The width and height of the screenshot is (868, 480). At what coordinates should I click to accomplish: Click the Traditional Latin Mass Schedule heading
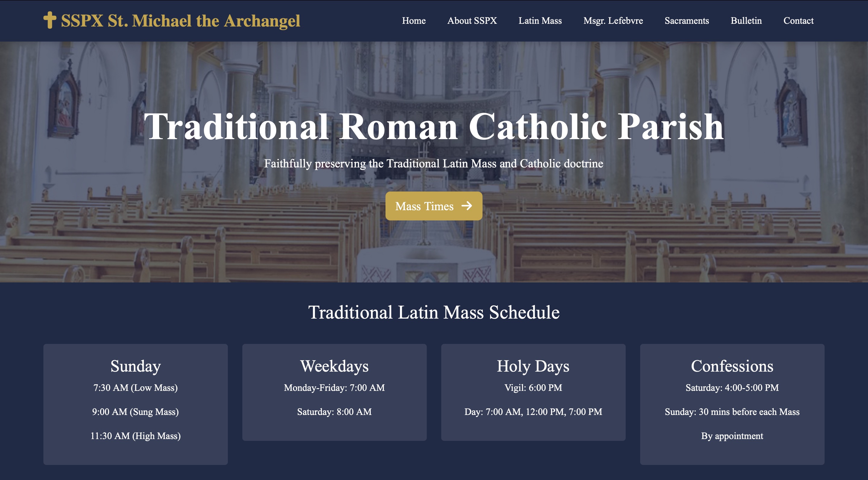[434, 312]
